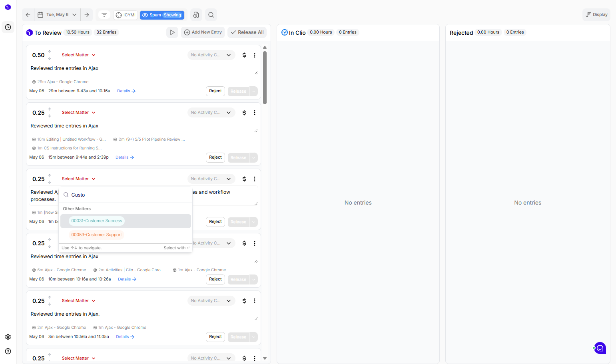Screen dimensions: 616x364
Task: Open the search magnifier in toolbar
Action: (211, 15)
